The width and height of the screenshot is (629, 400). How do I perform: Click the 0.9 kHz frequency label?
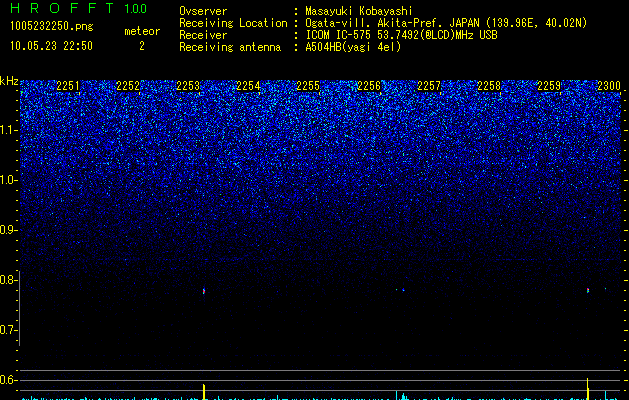pyautogui.click(x=9, y=230)
